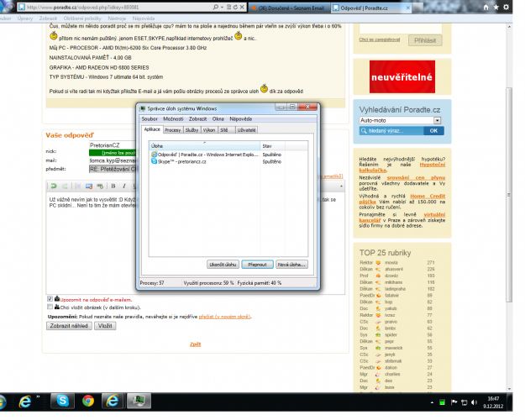Sort by Úloha column header
Image resolution: width=525 pixels, height=420 pixels.
click(x=205, y=145)
